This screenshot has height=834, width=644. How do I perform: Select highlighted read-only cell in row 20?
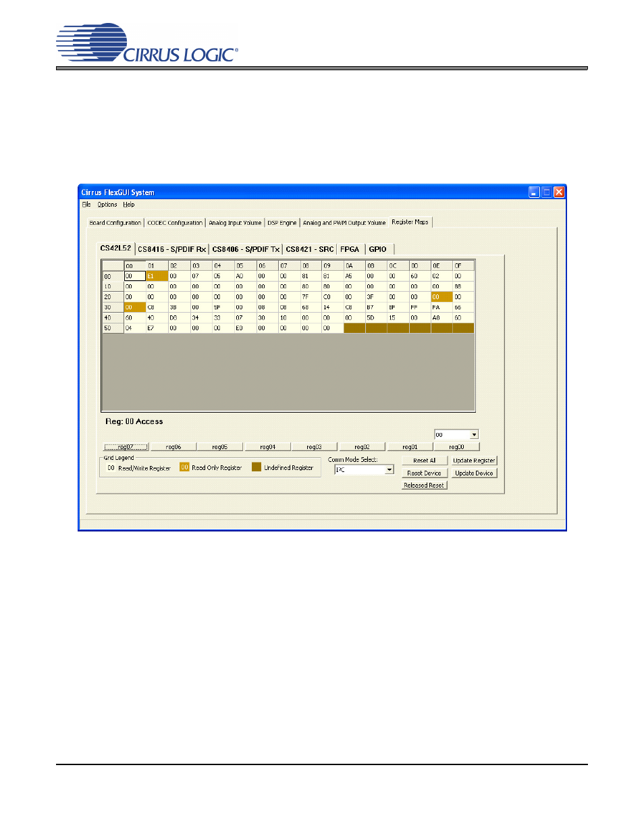[x=441, y=297]
